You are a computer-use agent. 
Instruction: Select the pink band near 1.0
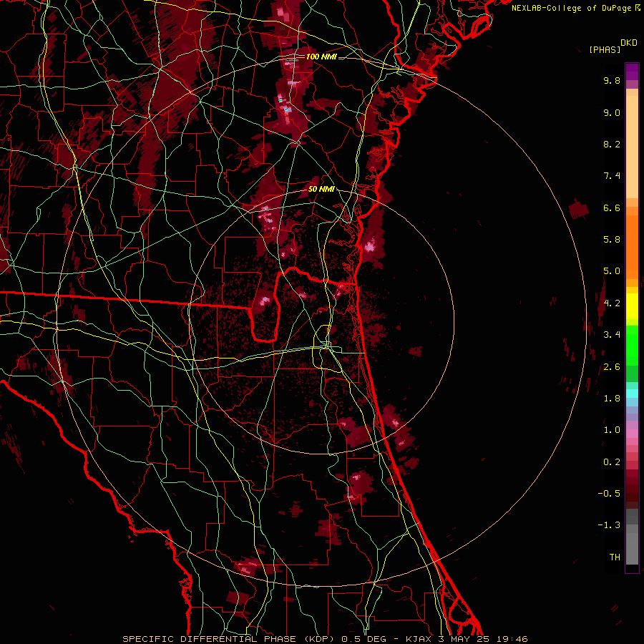coord(632,434)
